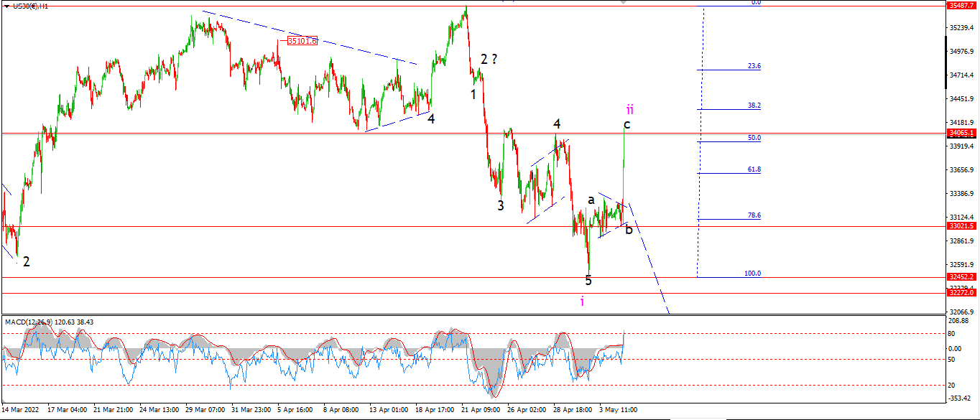This screenshot has height=420, width=980.
Task: Select the wave label b
Action: (x=629, y=230)
